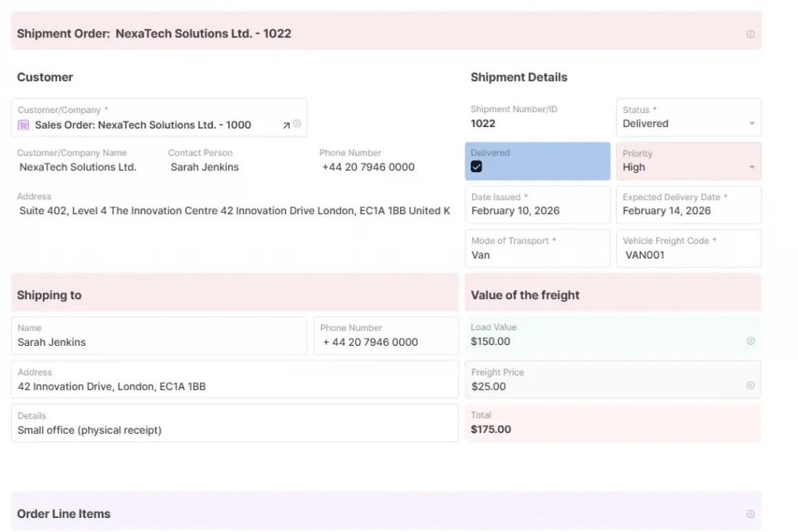This screenshot has width=798, height=532.
Task: Enable the Delivered checkbox again
Action: coord(478,167)
